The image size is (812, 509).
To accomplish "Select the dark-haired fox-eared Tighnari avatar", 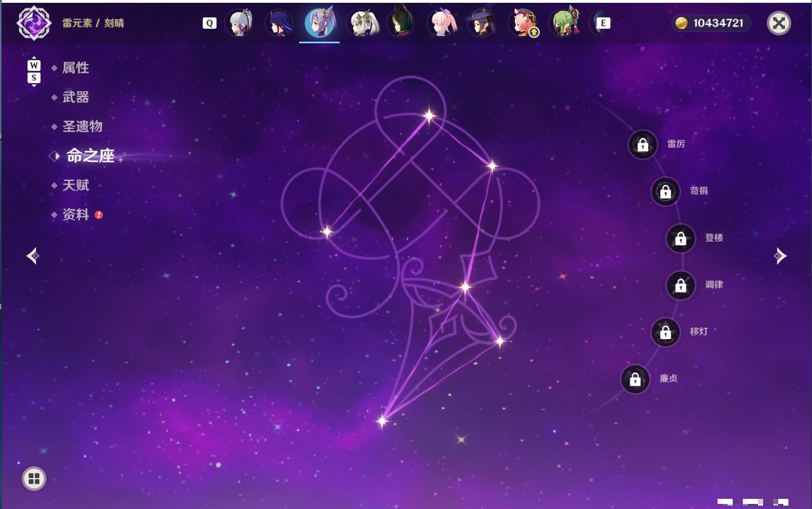I will click(401, 22).
